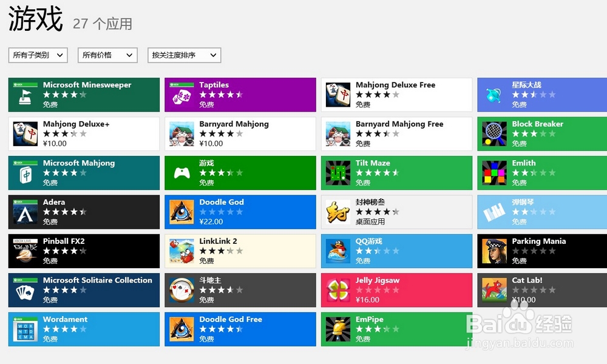Click the Emlith title text
Viewport: 607px width, 364px height.
[x=524, y=163]
